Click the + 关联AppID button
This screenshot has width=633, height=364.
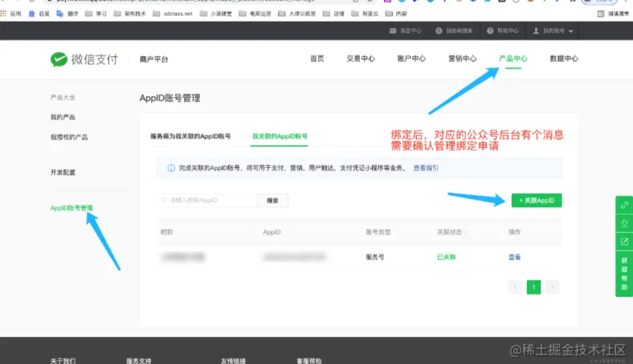coord(536,200)
